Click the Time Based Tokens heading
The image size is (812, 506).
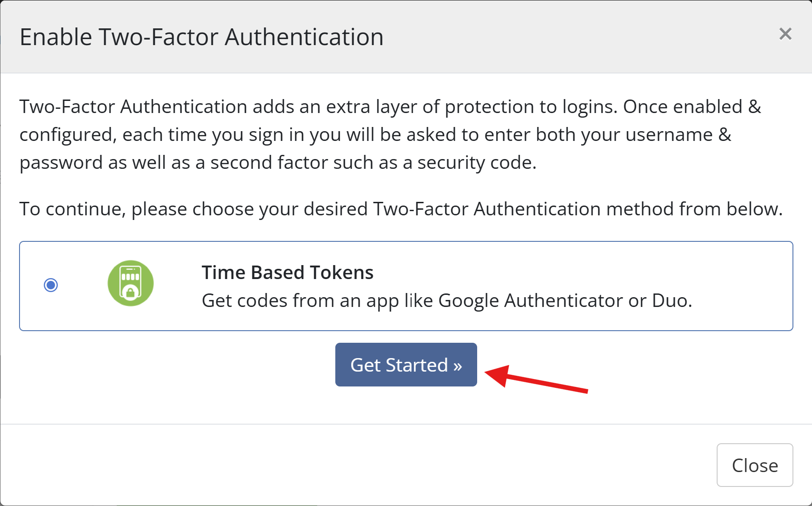click(x=287, y=273)
